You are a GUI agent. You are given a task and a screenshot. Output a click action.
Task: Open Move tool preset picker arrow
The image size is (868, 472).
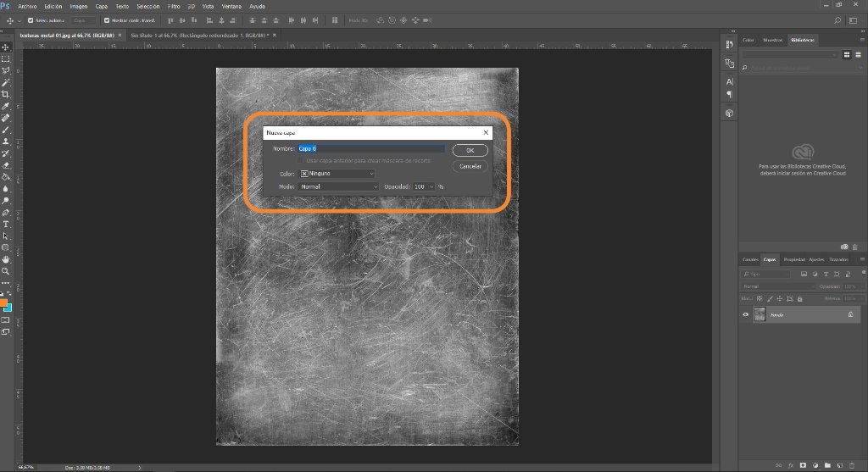[19, 20]
